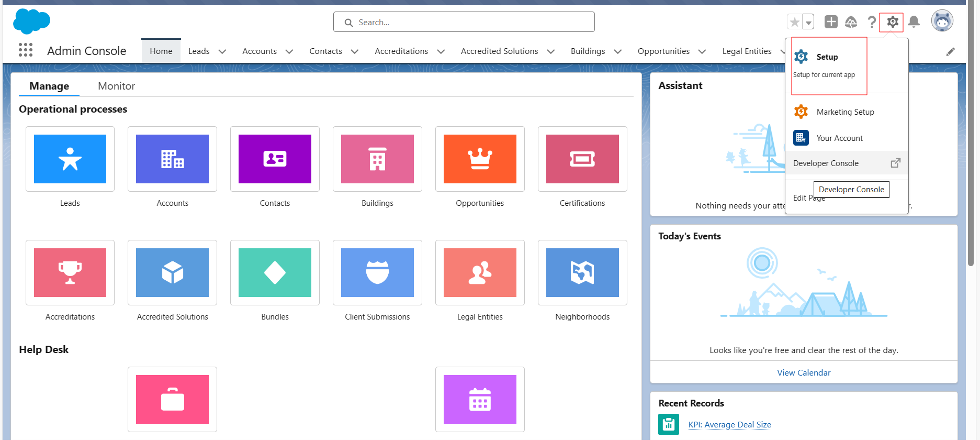
Task: Click the pencil edit navigation icon
Action: (x=950, y=51)
